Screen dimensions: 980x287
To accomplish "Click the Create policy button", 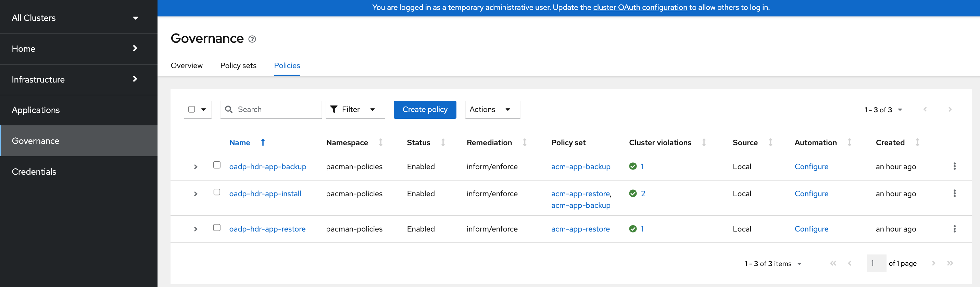I will click(x=425, y=110).
